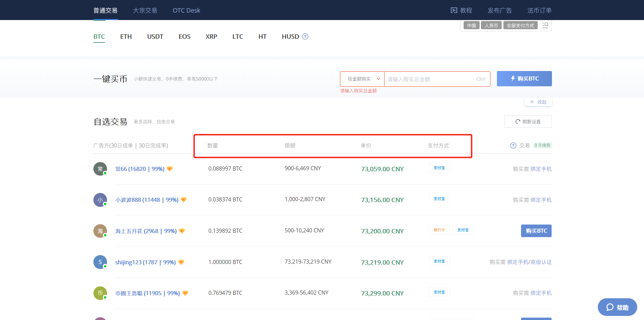The height and width of the screenshot is (320, 644).
Task: Collapse the quick buy panel with 收起
Action: pos(538,102)
